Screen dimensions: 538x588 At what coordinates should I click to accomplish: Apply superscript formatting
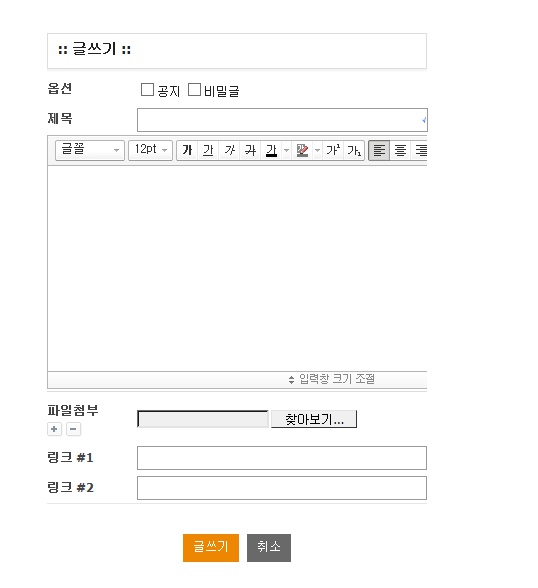coord(333,150)
